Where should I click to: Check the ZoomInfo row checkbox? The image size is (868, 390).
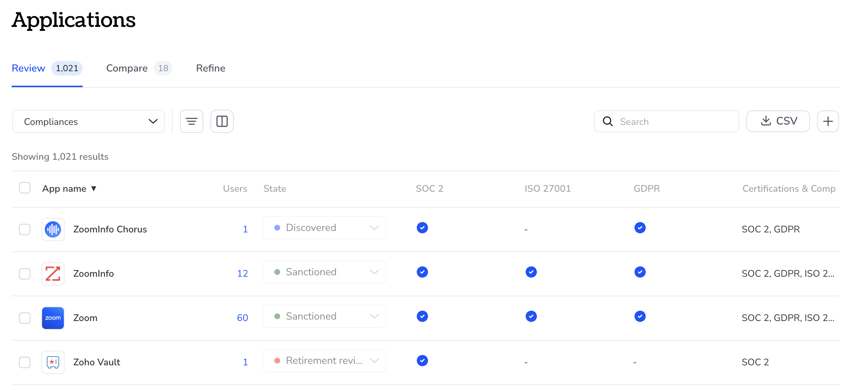coord(25,274)
